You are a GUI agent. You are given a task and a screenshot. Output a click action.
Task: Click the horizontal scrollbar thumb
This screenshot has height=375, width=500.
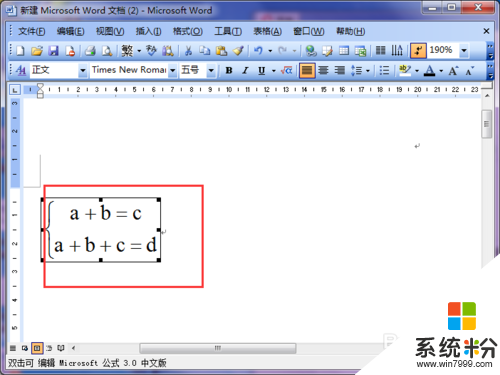click(218, 348)
